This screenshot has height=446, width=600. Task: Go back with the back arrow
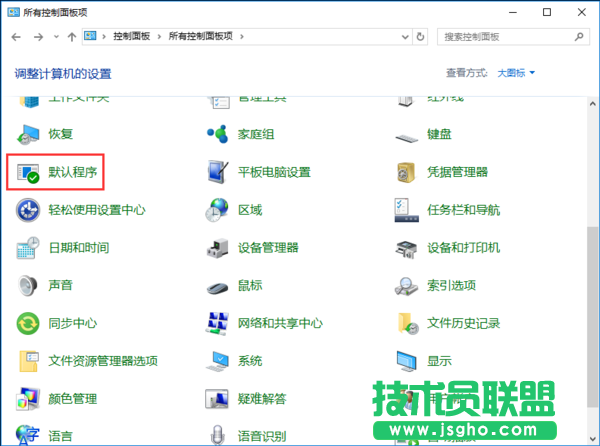click(x=16, y=37)
